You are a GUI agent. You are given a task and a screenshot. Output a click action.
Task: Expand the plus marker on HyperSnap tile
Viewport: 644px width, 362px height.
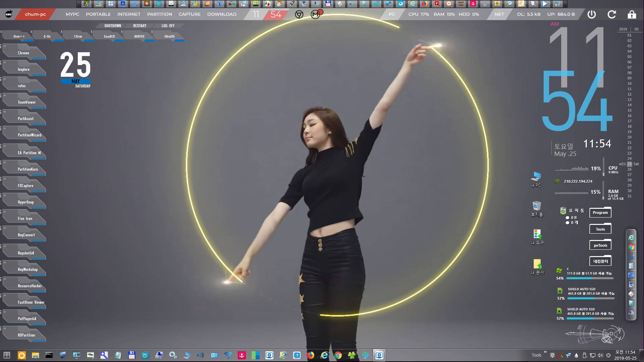pyautogui.click(x=5, y=195)
